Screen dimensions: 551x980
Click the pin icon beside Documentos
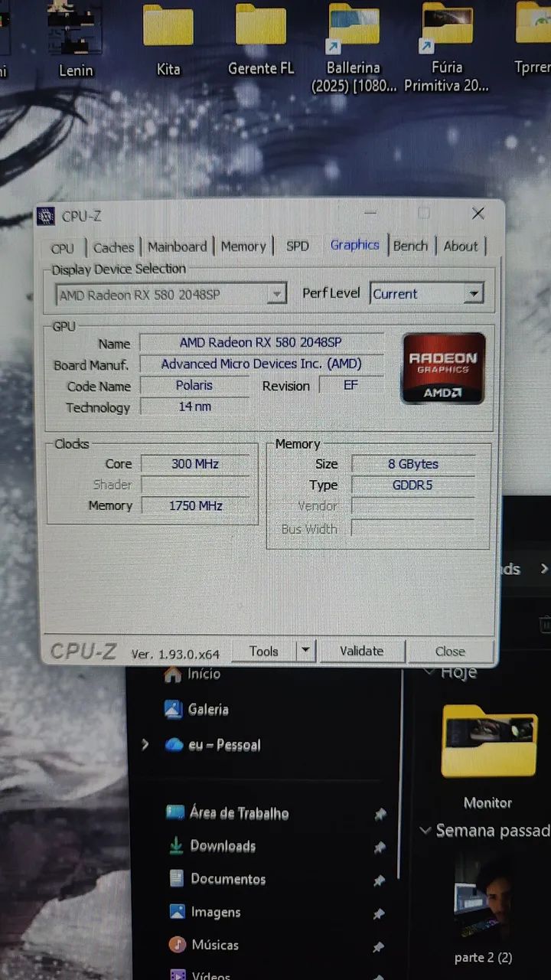pos(379,881)
